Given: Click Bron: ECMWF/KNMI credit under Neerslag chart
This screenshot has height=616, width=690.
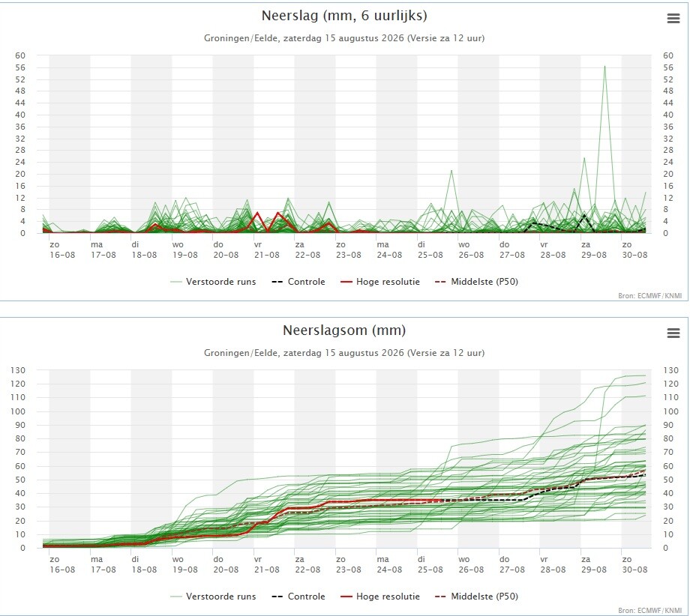Looking at the screenshot, I should click(x=650, y=296).
